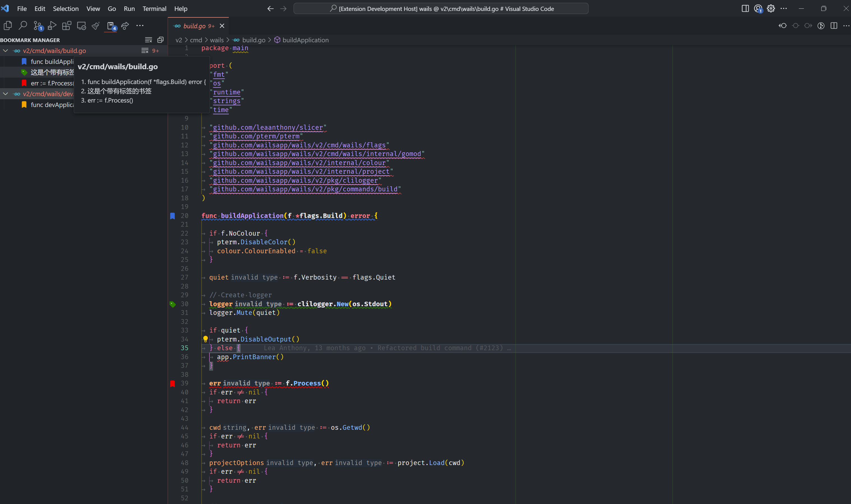Open the Remote Explorer icon
The image size is (851, 504).
[81, 25]
